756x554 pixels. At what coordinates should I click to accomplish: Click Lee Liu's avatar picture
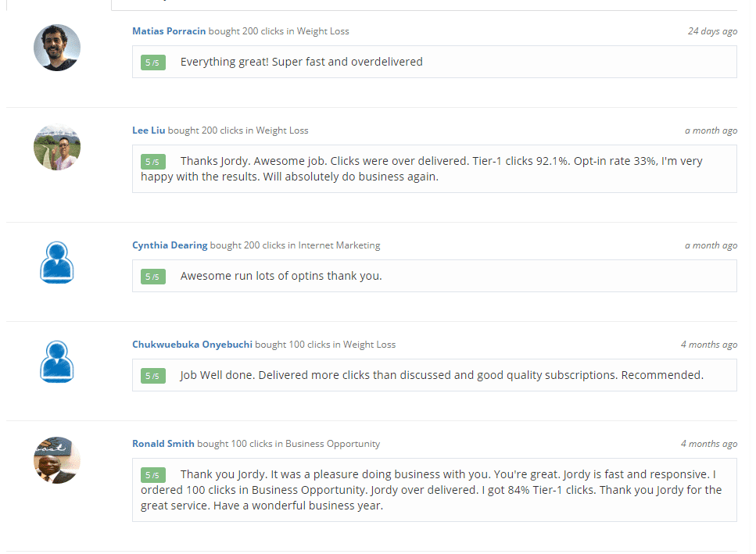click(57, 147)
